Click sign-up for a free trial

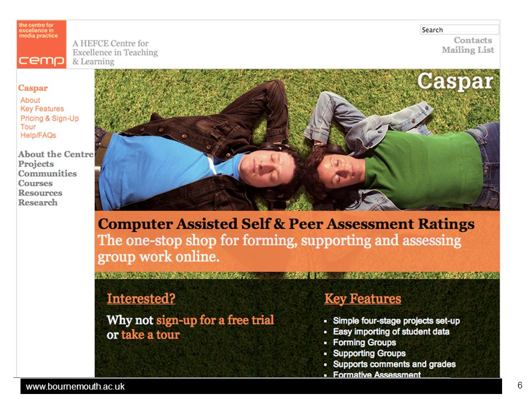[x=215, y=320]
